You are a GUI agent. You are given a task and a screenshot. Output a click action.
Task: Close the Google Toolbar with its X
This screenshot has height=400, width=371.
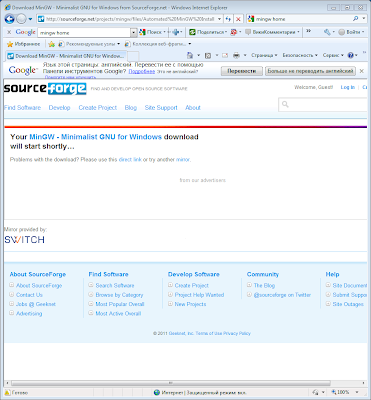click(x=9, y=32)
